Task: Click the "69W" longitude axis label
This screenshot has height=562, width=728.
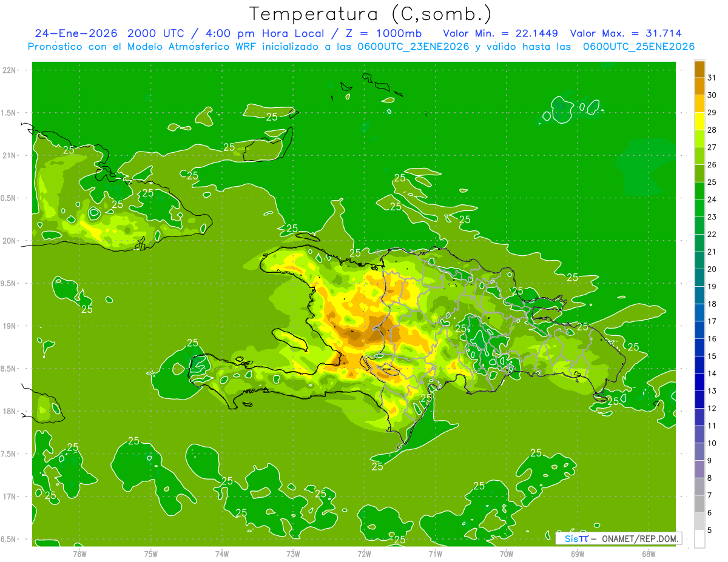Action: point(578,554)
